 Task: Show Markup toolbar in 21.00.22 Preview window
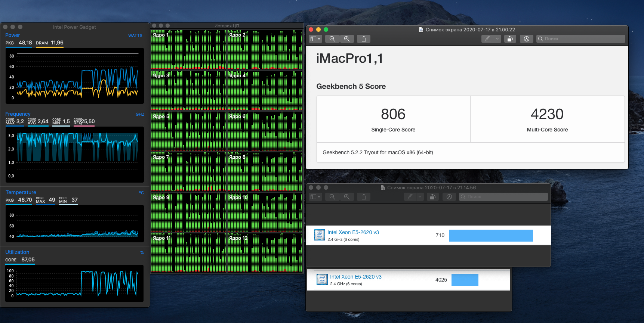pyautogui.click(x=527, y=39)
